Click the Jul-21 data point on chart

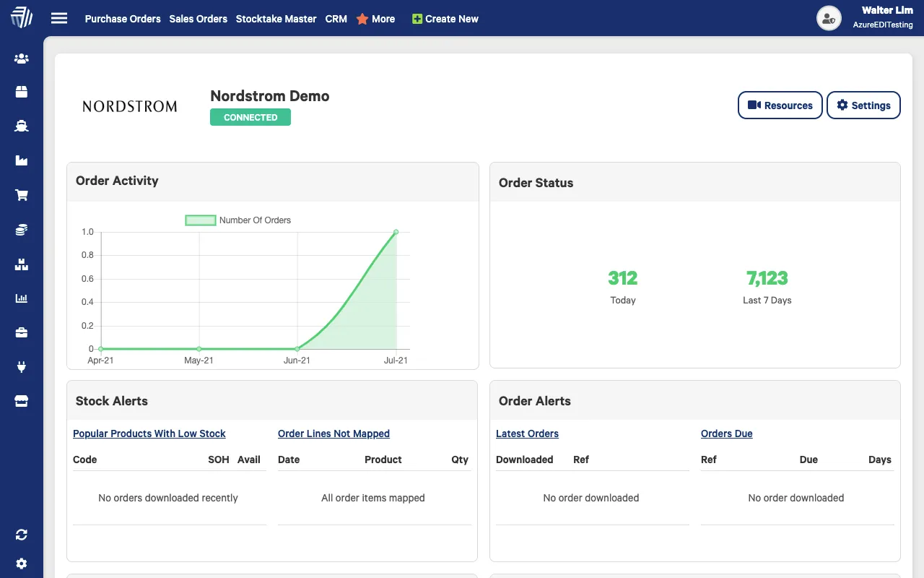(x=396, y=232)
